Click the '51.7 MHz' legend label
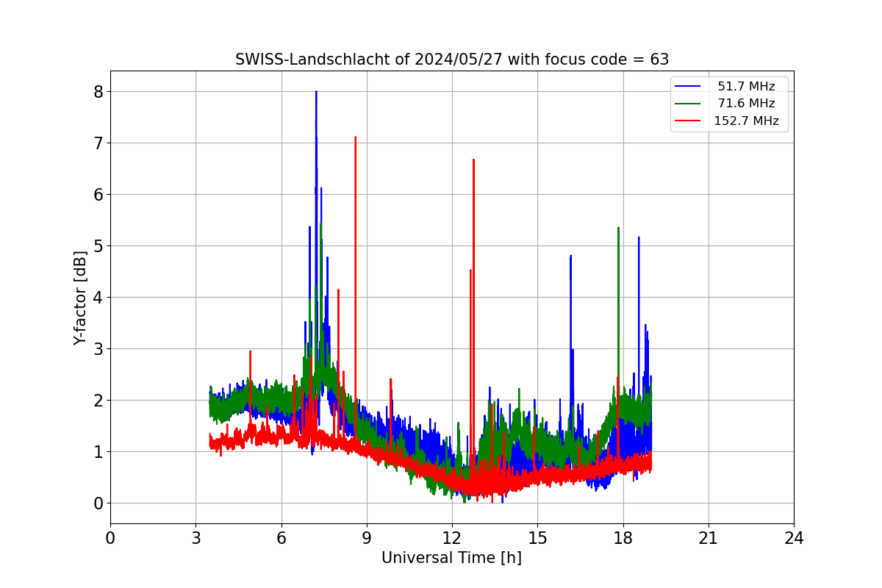 click(746, 87)
